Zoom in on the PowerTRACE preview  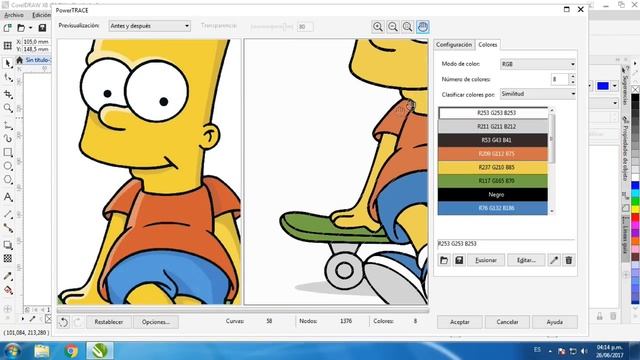coord(378,27)
